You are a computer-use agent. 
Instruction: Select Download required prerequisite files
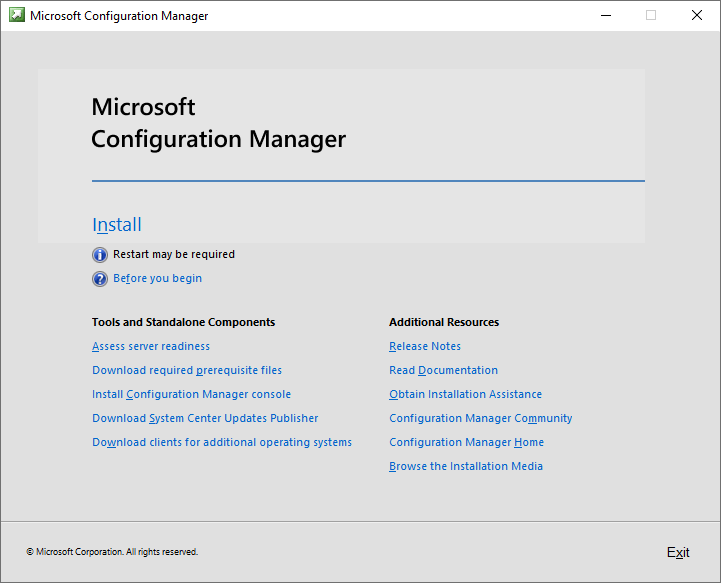click(187, 370)
